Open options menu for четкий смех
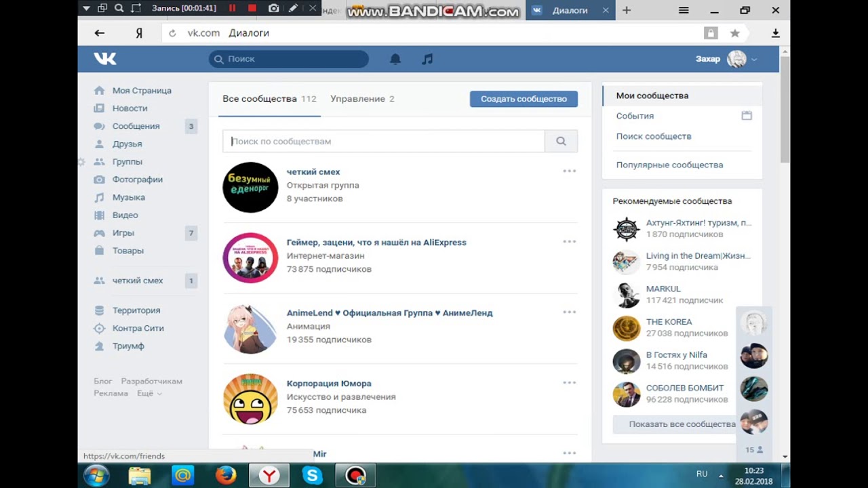The height and width of the screenshot is (488, 868). (570, 171)
